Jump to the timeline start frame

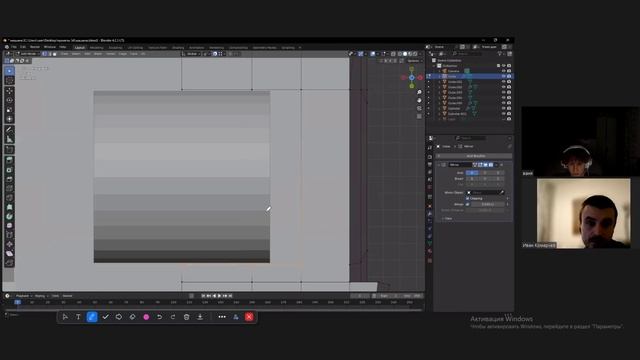point(204,296)
